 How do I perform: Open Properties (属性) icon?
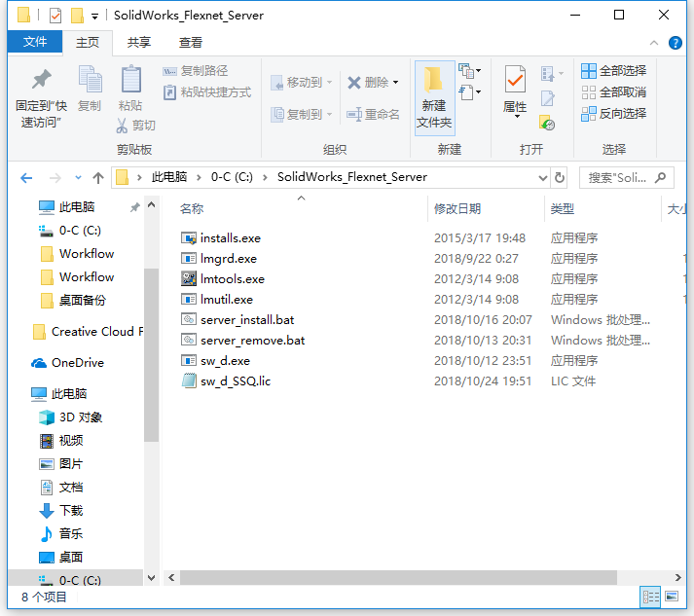[515, 80]
